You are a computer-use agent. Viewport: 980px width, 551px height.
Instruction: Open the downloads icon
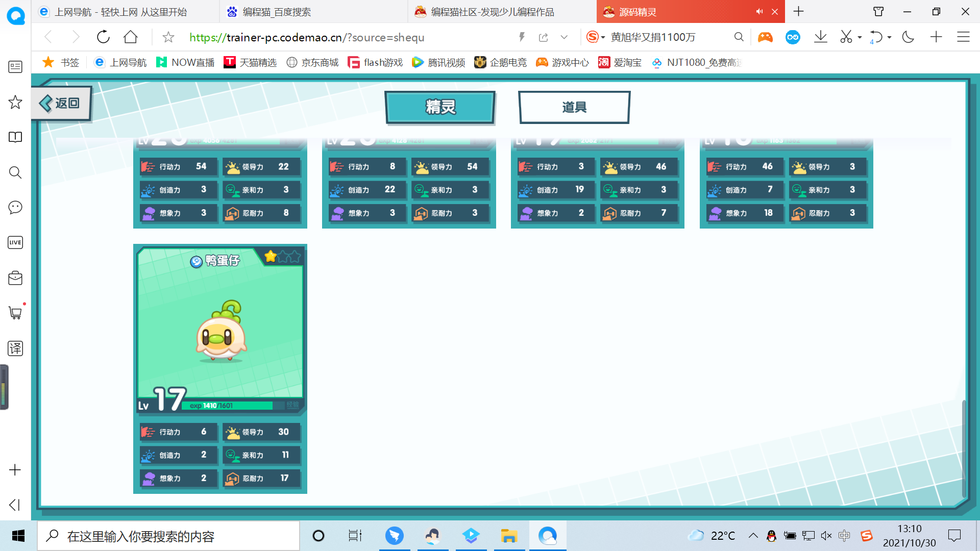point(821,37)
